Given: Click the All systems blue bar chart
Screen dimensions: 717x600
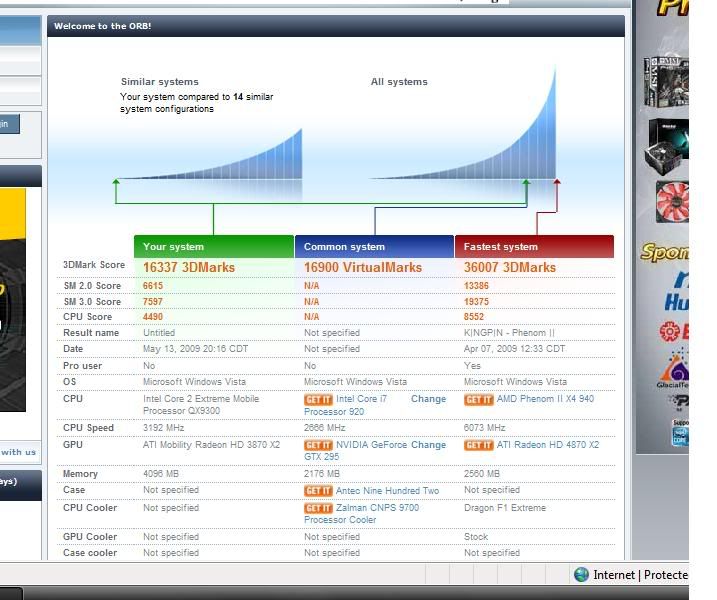Looking at the screenshot, I should 463,123.
